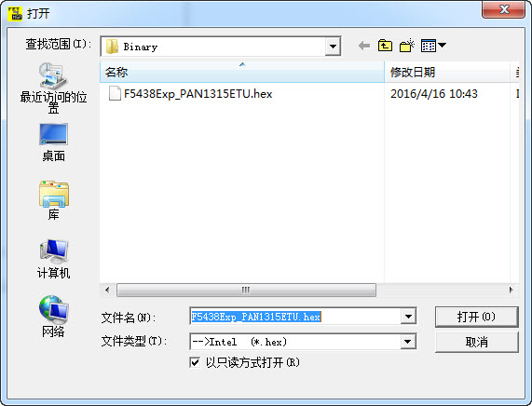This screenshot has width=532, height=406.
Task: Click into the 文件名 text field
Action: pos(295,317)
